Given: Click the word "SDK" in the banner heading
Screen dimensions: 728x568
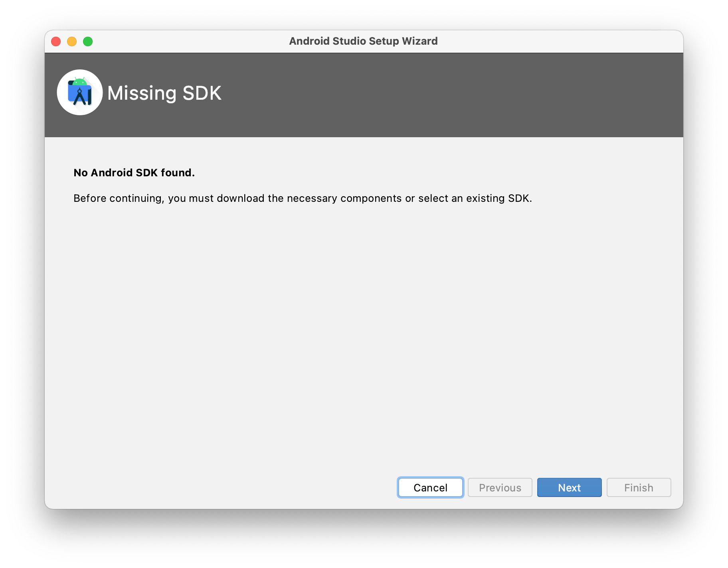Looking at the screenshot, I should tap(202, 93).
